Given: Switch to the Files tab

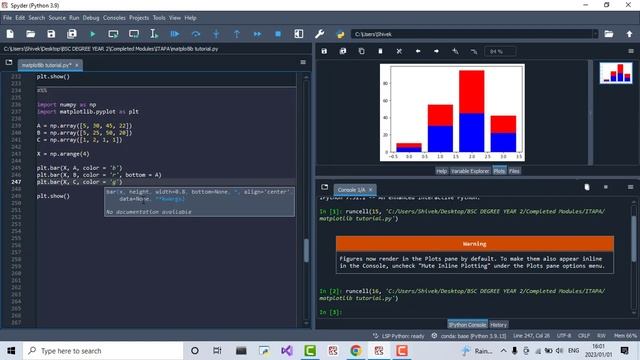Looking at the screenshot, I should 514,171.
